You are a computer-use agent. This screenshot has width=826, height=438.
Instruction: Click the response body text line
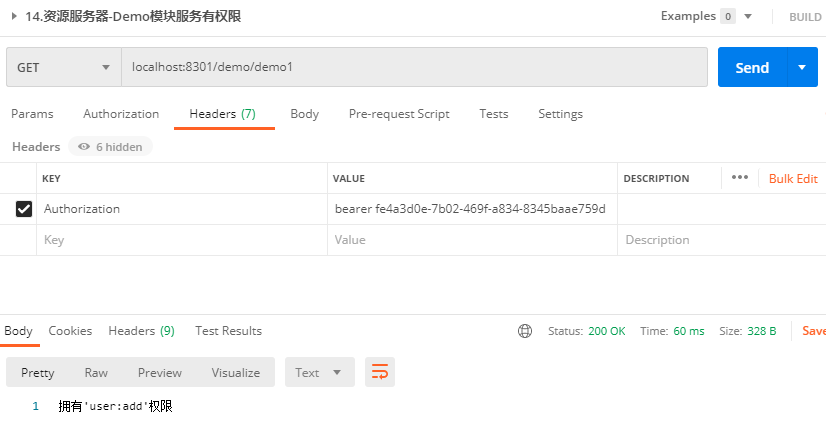[x=115, y=406]
